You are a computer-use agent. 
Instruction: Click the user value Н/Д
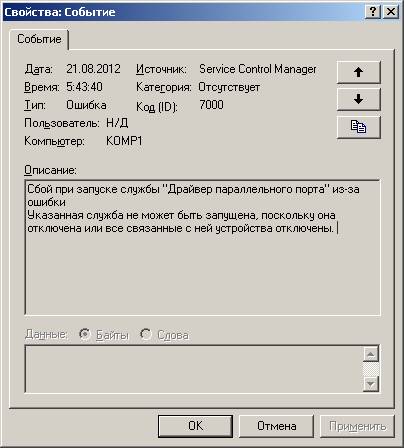tap(117, 123)
